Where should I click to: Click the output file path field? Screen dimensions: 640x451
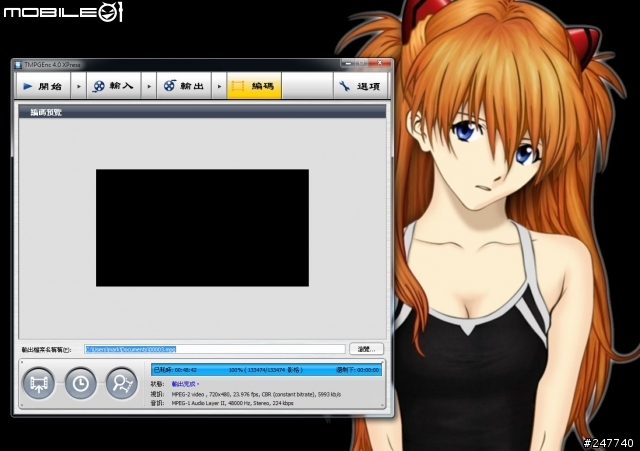pyautogui.click(x=215, y=349)
